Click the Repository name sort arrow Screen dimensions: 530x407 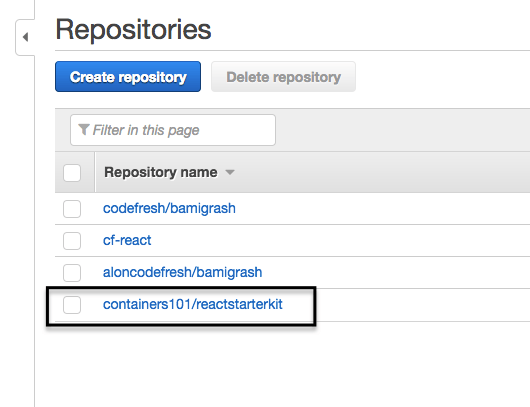[230, 172]
